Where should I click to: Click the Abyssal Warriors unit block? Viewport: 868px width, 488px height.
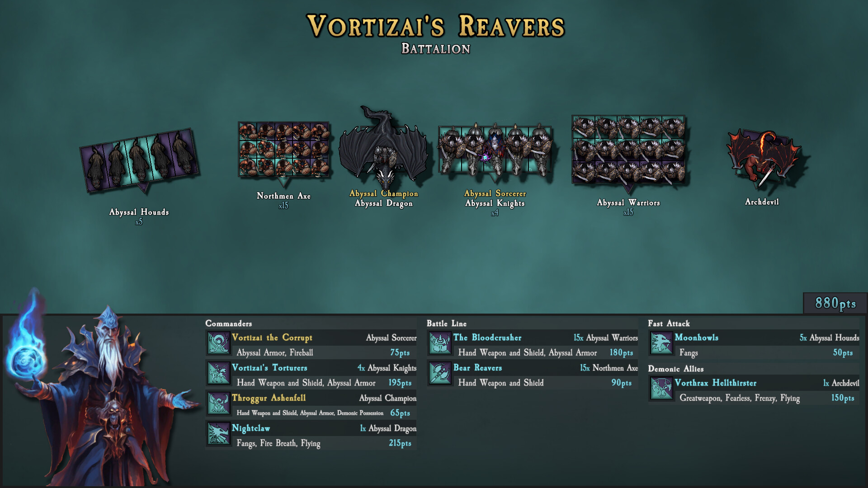pos(628,150)
